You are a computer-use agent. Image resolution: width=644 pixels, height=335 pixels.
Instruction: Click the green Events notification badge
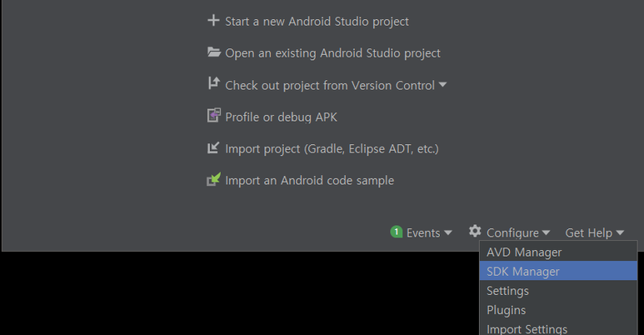tap(397, 232)
